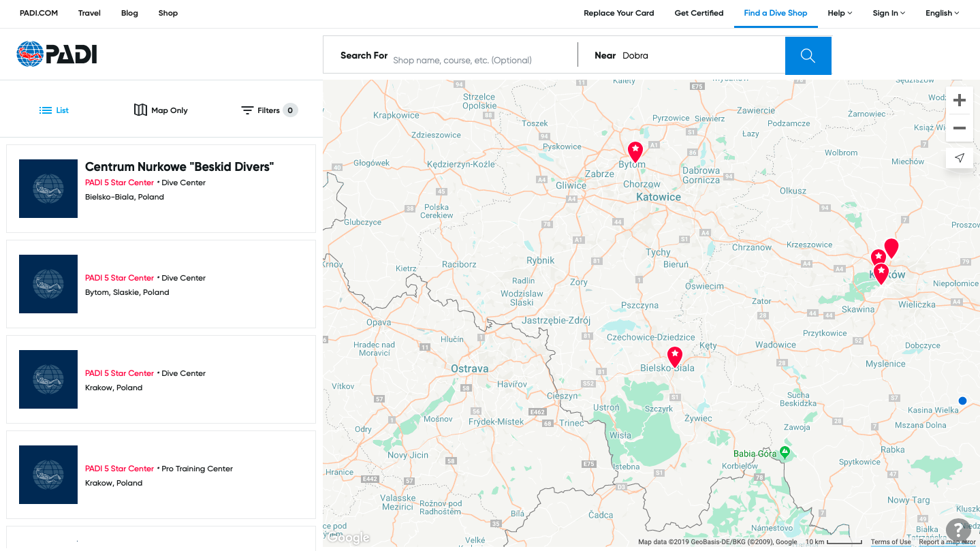Image resolution: width=980 pixels, height=551 pixels.
Task: Select the Bielsko-Biala map pin
Action: [674, 357]
